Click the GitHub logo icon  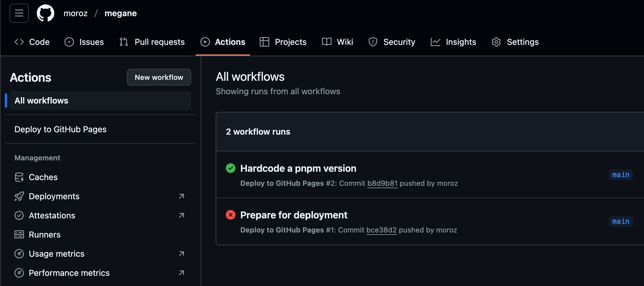click(x=46, y=13)
